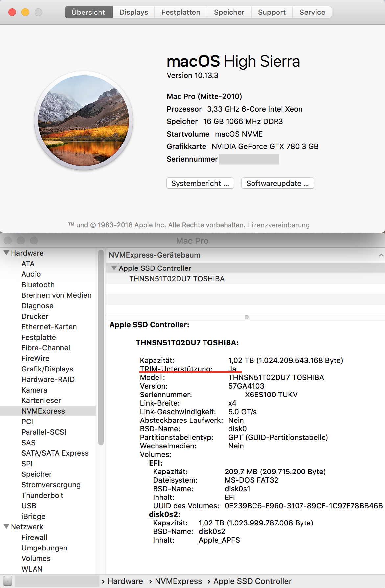This screenshot has width=385, height=588.
Task: Close the About This Mac window
Action: coord(12,12)
